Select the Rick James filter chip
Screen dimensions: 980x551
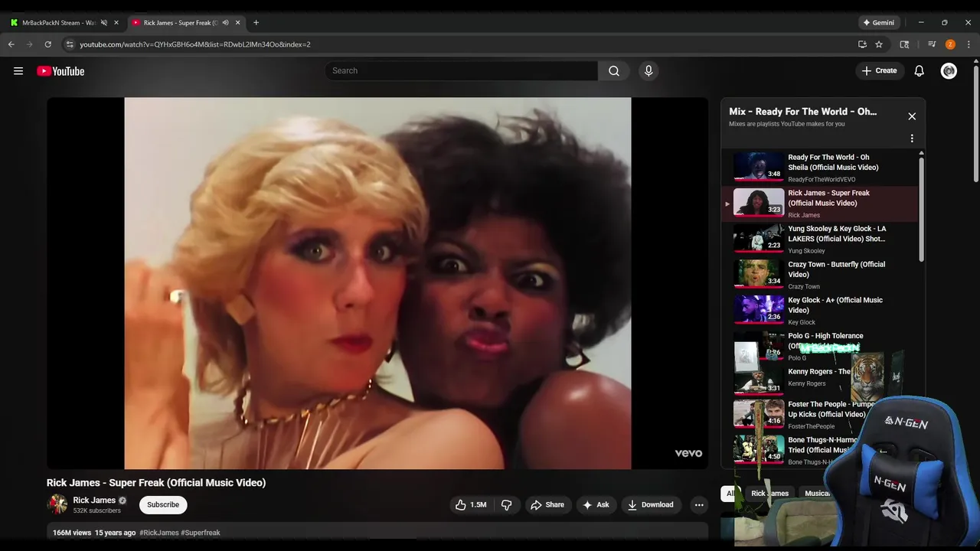770,494
